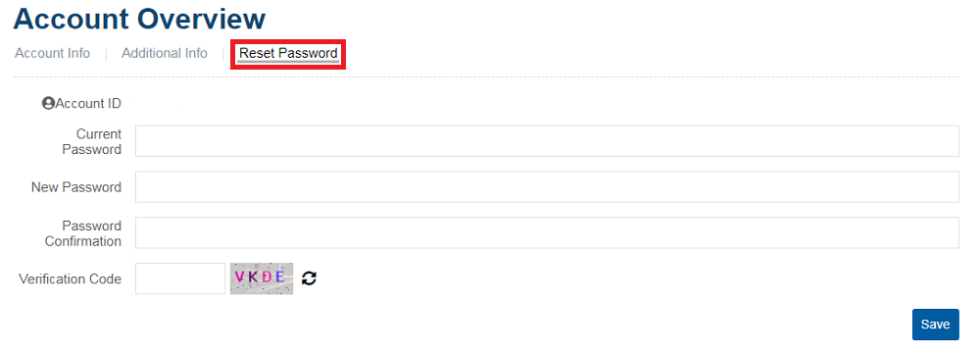980x353 pixels.
Task: Select the Reset Password tab
Action: click(x=288, y=54)
